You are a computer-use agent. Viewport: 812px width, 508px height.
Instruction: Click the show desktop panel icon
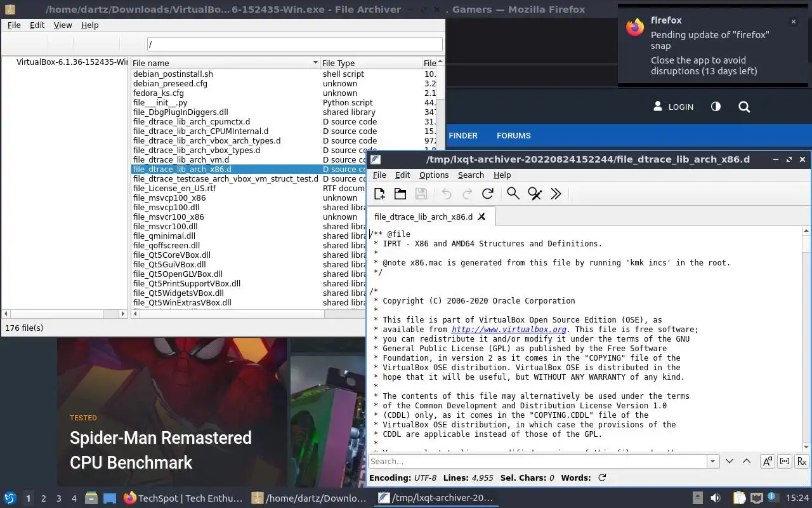[110, 498]
